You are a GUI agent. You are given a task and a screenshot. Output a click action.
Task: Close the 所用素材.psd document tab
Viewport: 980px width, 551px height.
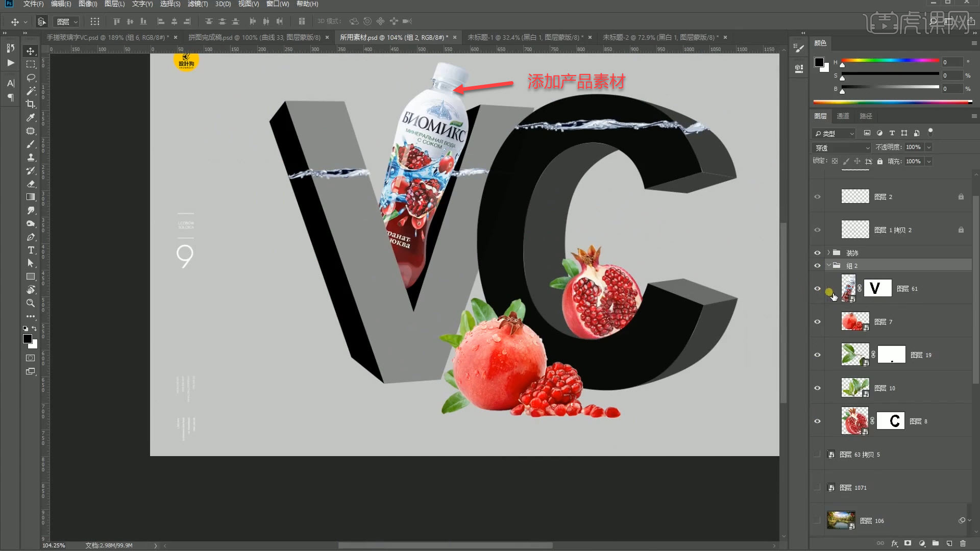(455, 37)
